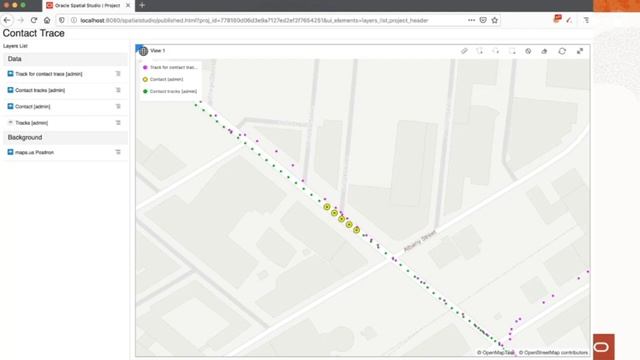Show the hidden Tracks [admin] layer
The width and height of the screenshot is (640, 360).
[x=10, y=122]
